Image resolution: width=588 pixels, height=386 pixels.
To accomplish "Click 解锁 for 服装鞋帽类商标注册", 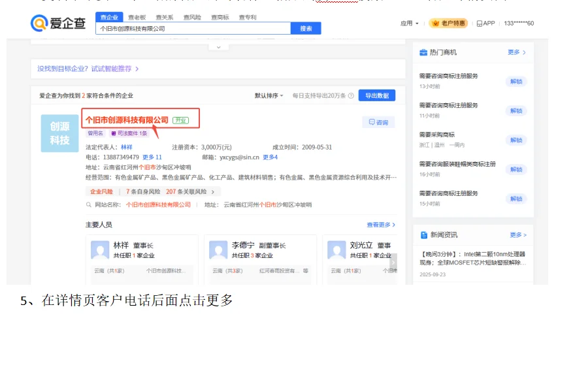I will coord(516,169).
